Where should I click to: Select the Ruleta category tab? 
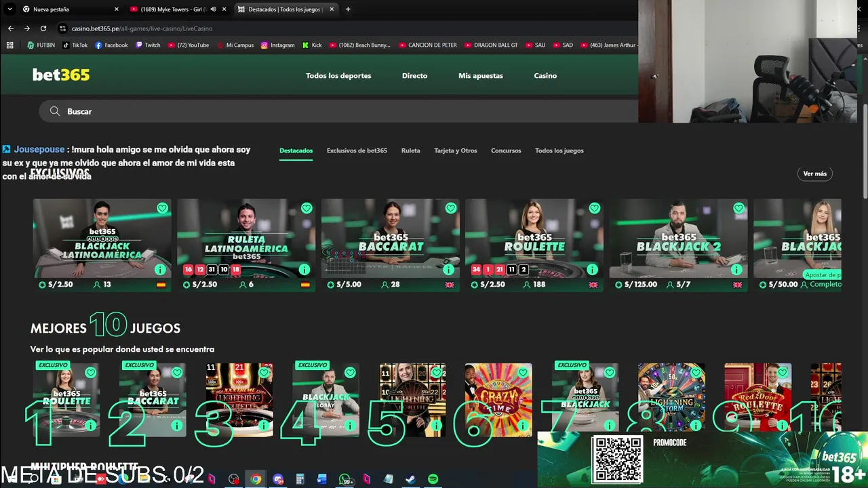tap(410, 150)
